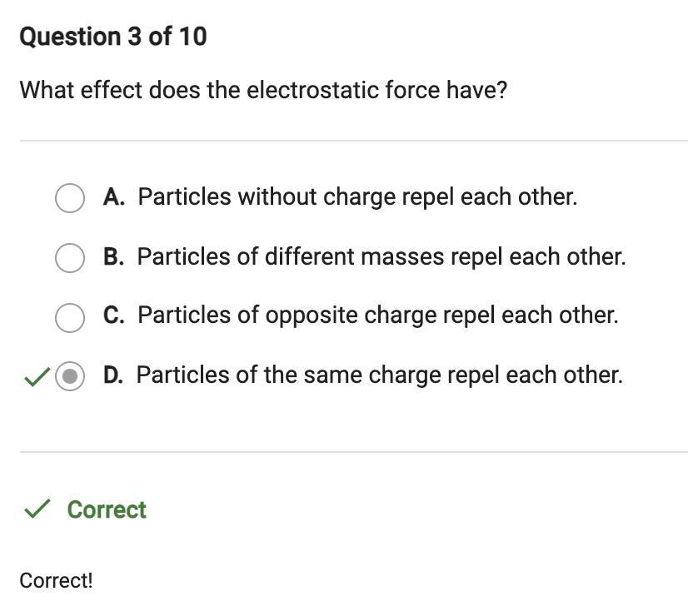Click the bold letter A label
The width and height of the screenshot is (688, 616).
[114, 197]
